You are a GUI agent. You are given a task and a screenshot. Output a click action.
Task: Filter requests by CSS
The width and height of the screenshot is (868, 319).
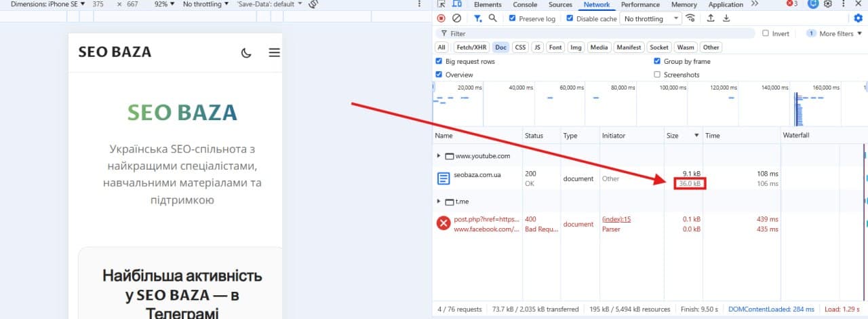click(520, 48)
